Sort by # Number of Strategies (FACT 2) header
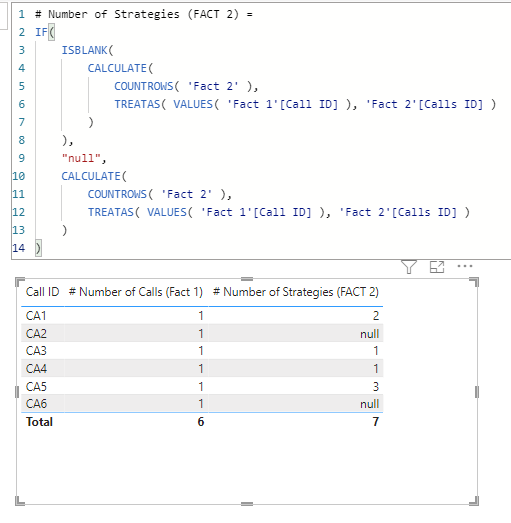Viewport: 511px width, 523px height. [x=296, y=292]
